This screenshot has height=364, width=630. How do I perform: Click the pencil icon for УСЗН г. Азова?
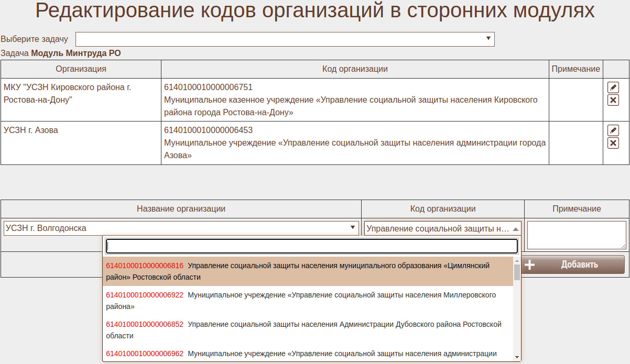pyautogui.click(x=613, y=130)
